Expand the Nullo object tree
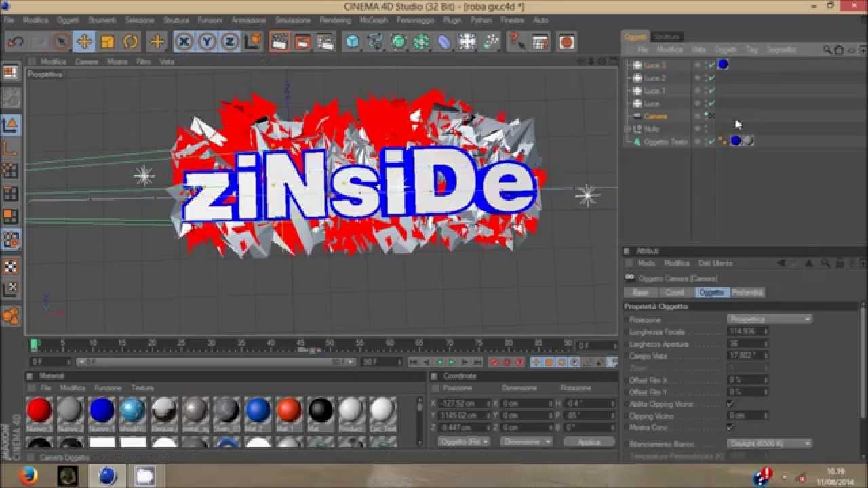Viewport: 868px width, 488px height. 628,129
